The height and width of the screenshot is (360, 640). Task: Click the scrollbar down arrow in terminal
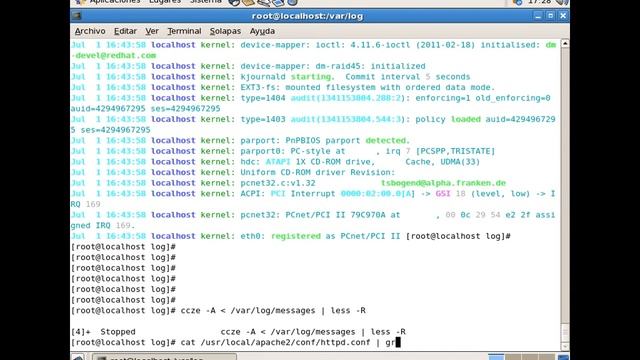click(565, 347)
